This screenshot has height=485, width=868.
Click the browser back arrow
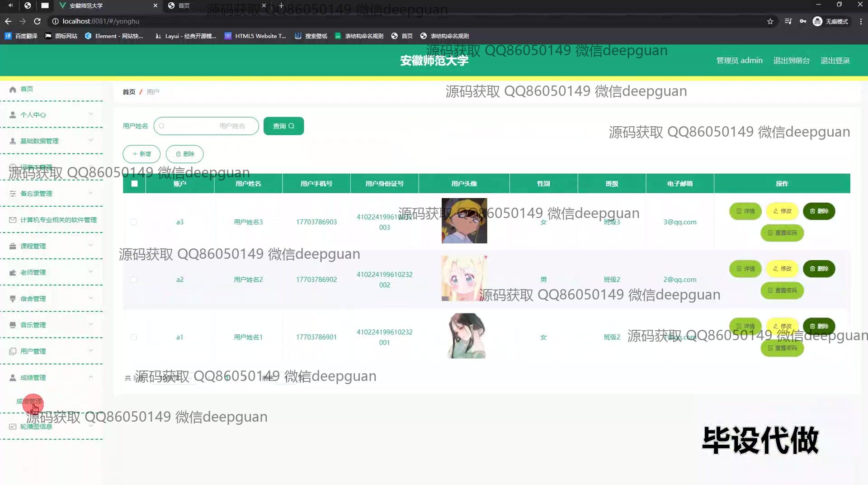8,21
